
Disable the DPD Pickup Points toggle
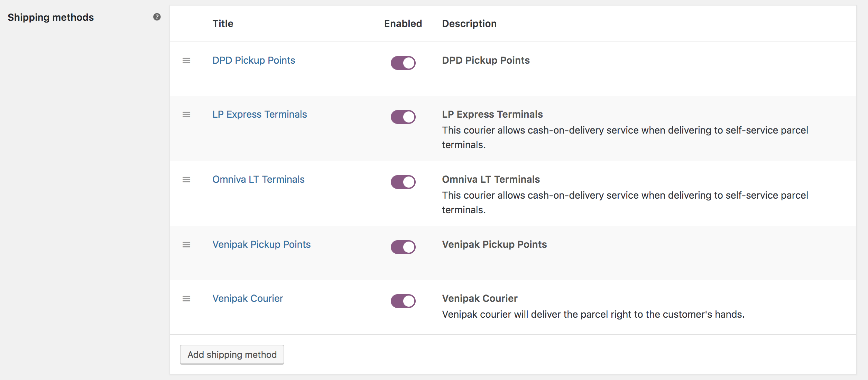(403, 63)
